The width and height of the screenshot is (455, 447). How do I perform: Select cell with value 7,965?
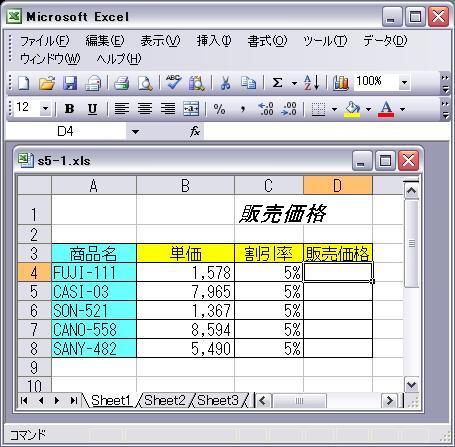point(185,291)
